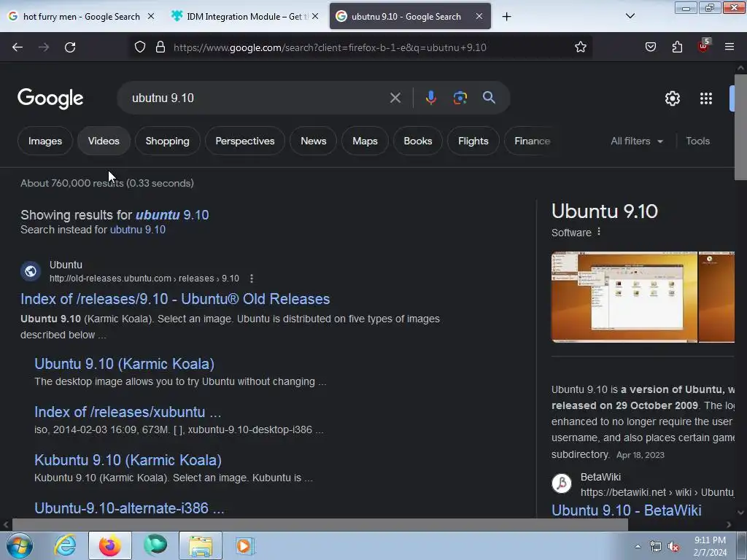Open the Windows Start menu
This screenshot has width=747, height=560.
pos(20,545)
